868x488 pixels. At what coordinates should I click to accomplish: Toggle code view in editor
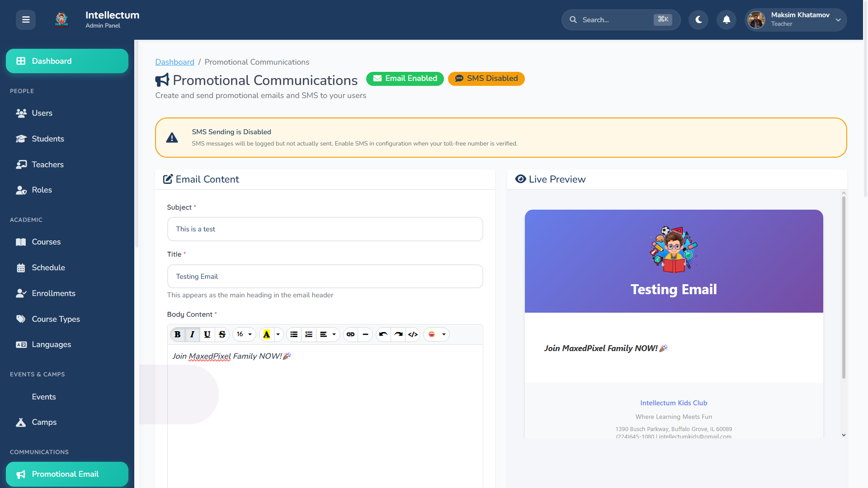[413, 334]
